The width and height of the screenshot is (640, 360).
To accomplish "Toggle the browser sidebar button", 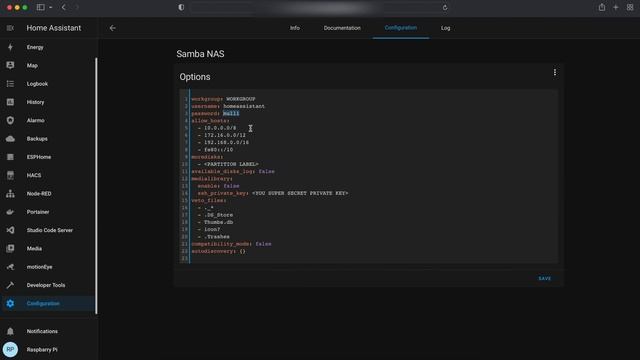I will (40, 7).
